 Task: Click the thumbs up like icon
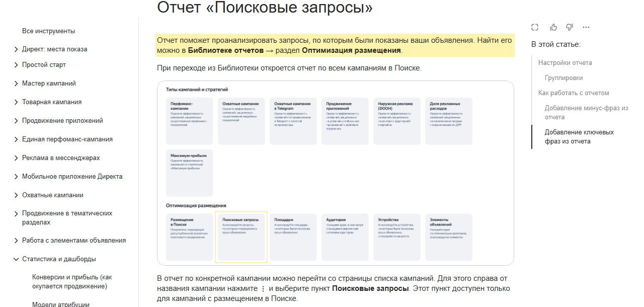(x=553, y=27)
